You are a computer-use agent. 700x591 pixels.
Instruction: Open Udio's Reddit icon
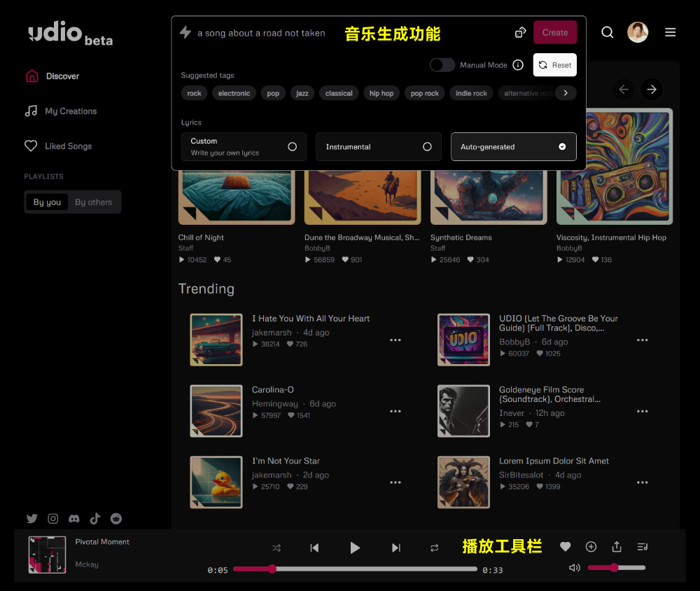click(116, 519)
